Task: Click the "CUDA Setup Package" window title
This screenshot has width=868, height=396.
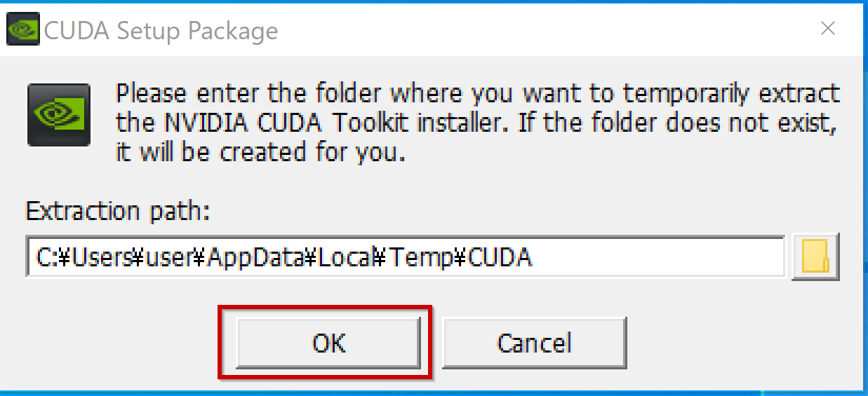Action: click(161, 31)
